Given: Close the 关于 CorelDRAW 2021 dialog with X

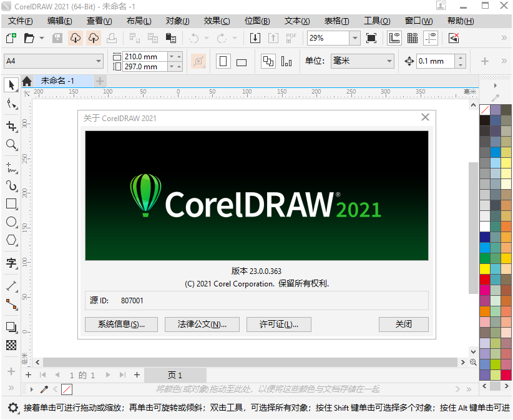Looking at the screenshot, I should pyautogui.click(x=425, y=117).
